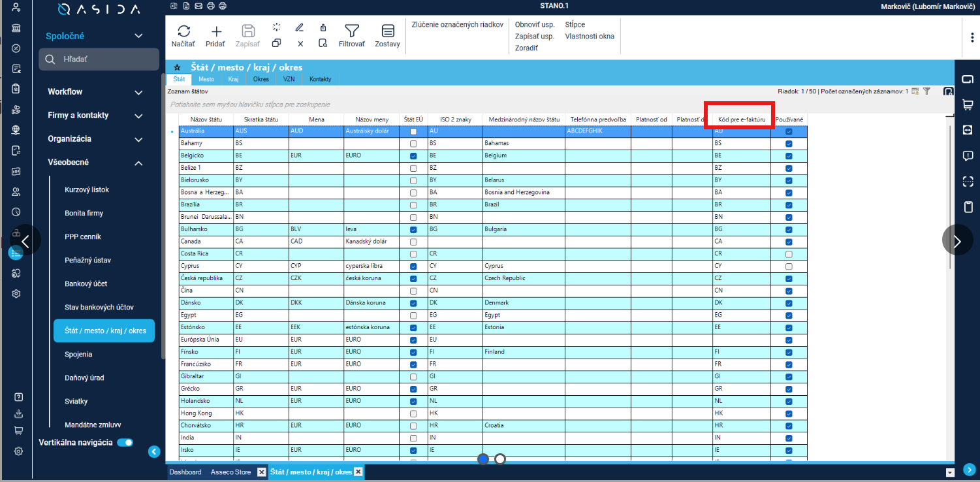Switch to the Mesto tab
The image size is (980, 482).
click(206, 79)
